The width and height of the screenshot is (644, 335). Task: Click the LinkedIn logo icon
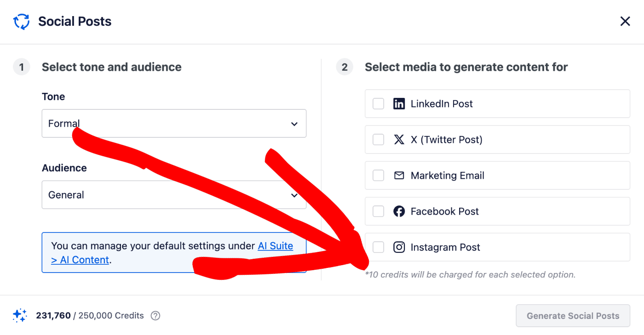click(x=399, y=104)
